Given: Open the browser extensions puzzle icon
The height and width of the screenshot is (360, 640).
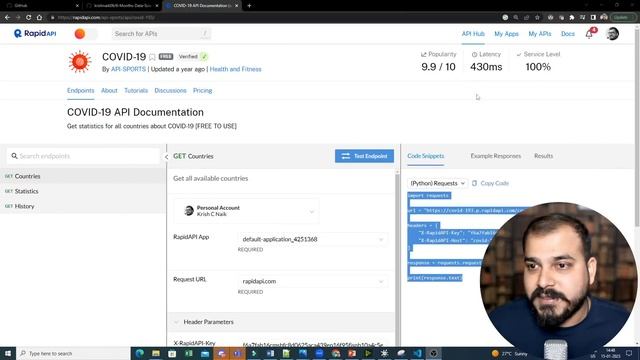Looking at the screenshot, I should [x=572, y=18].
